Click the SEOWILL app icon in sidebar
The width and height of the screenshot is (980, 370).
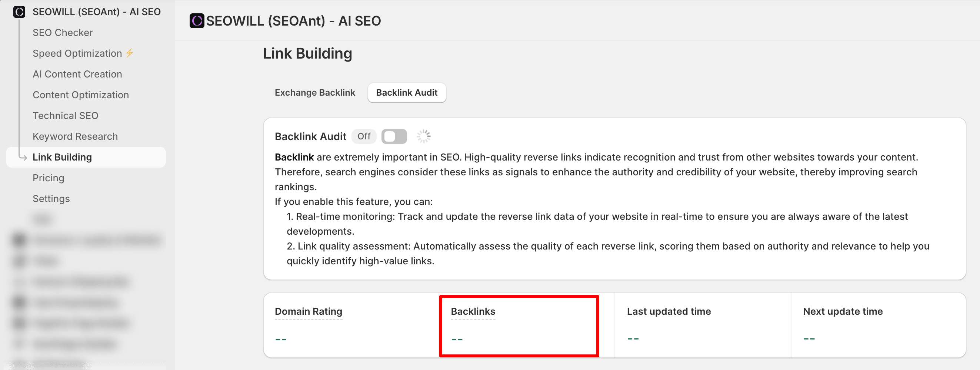pyautogui.click(x=19, y=12)
